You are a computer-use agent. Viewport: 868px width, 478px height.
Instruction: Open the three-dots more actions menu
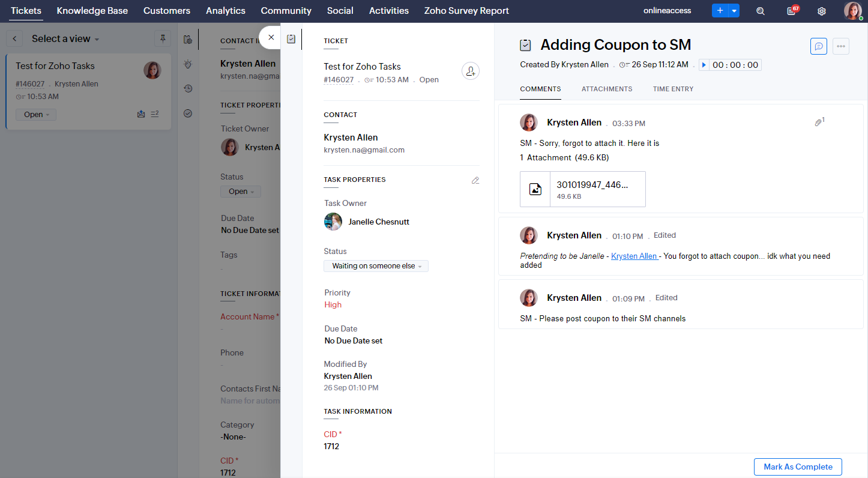coord(840,46)
